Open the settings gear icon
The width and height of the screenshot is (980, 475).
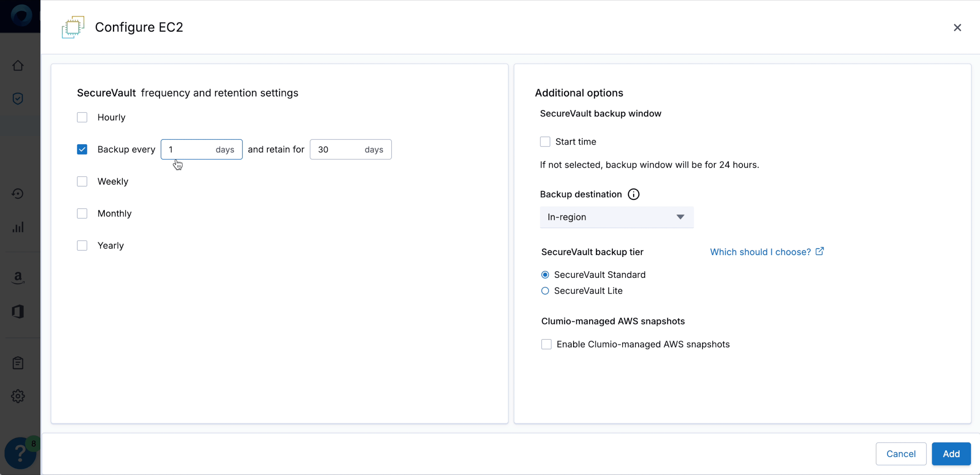pos(18,396)
